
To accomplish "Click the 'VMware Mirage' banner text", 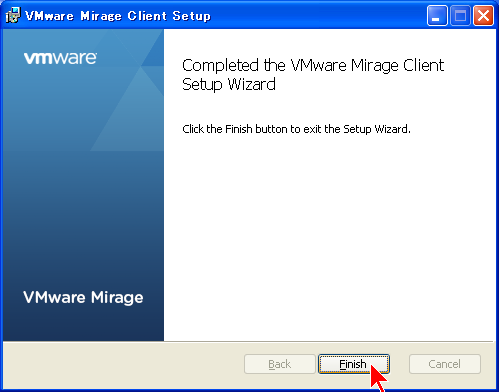I will coord(83,297).
